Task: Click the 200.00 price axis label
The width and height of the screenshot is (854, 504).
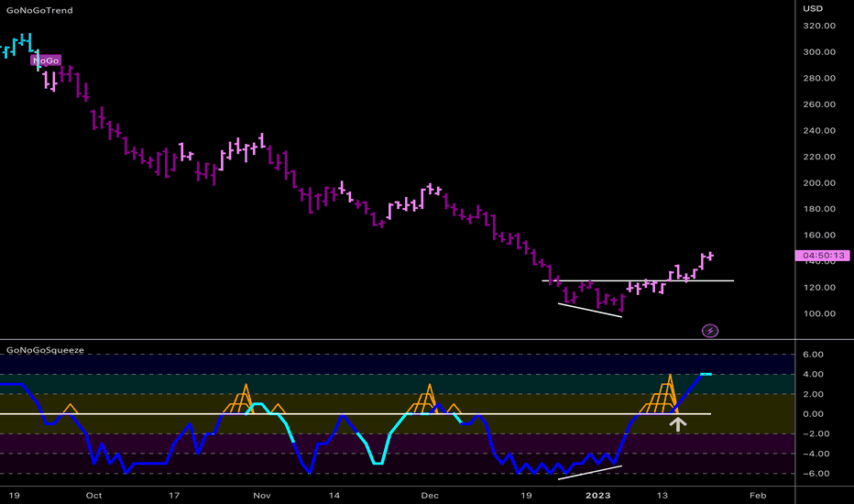Action: pyautogui.click(x=819, y=182)
